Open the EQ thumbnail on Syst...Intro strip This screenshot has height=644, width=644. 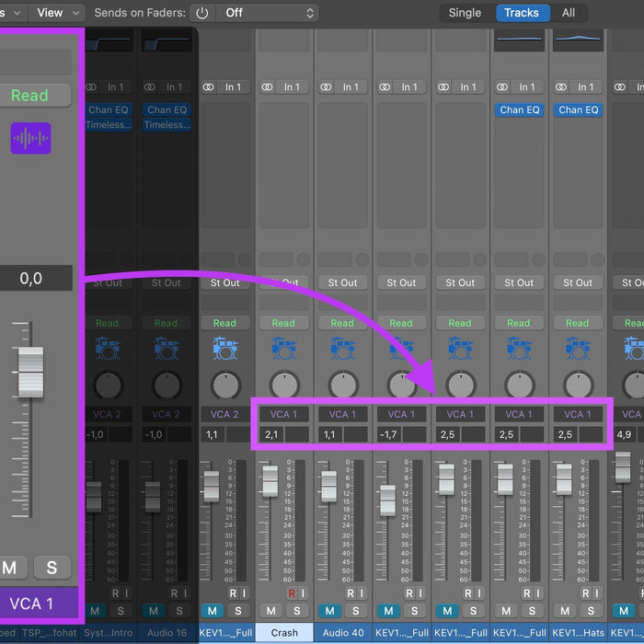coord(109,40)
